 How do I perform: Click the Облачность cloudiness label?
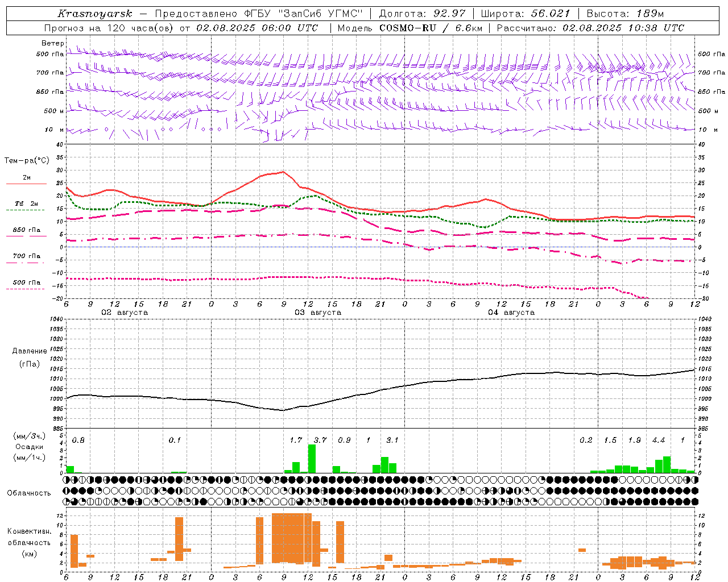point(29,493)
